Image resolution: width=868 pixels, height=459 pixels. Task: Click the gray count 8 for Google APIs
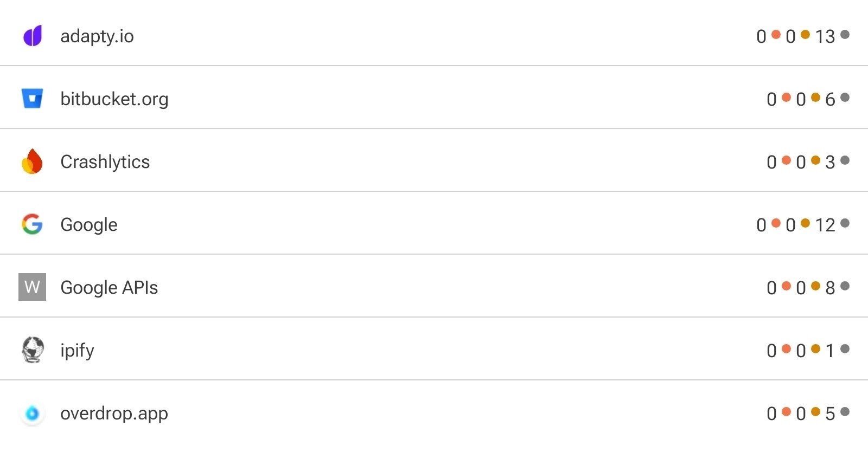830,288
